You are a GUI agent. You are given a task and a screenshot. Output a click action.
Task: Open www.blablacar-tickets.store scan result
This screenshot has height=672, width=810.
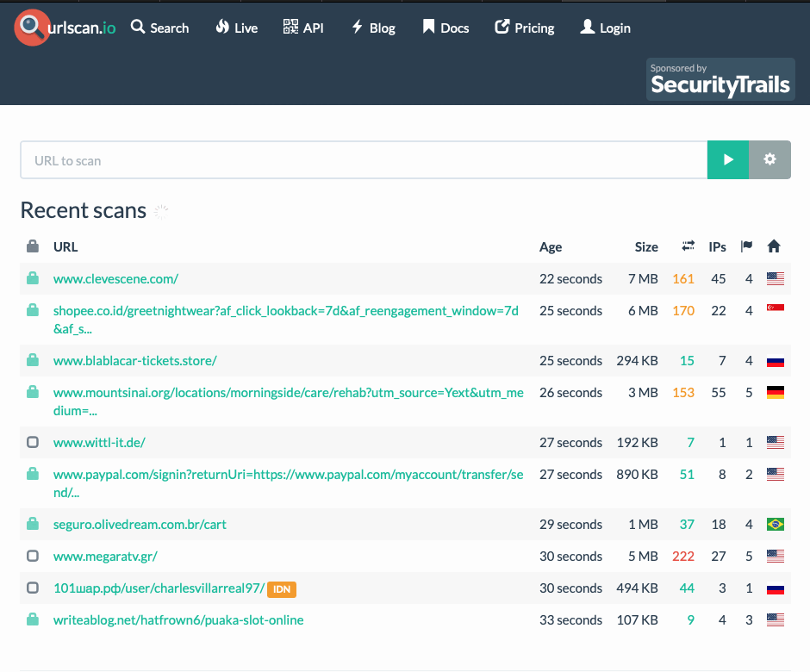pos(134,361)
